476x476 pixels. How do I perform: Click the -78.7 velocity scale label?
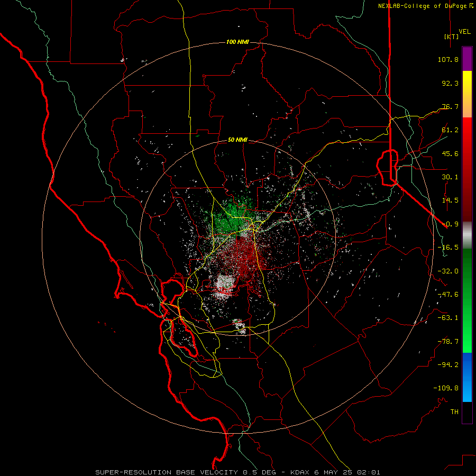click(x=448, y=342)
